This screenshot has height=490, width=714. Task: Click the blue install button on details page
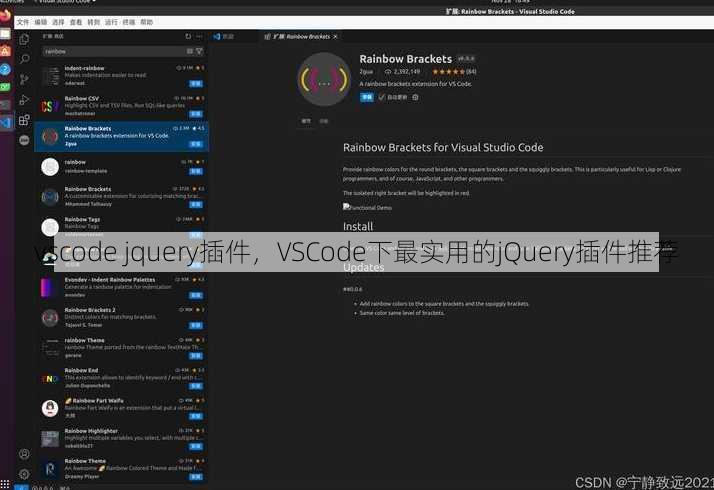pos(367,97)
